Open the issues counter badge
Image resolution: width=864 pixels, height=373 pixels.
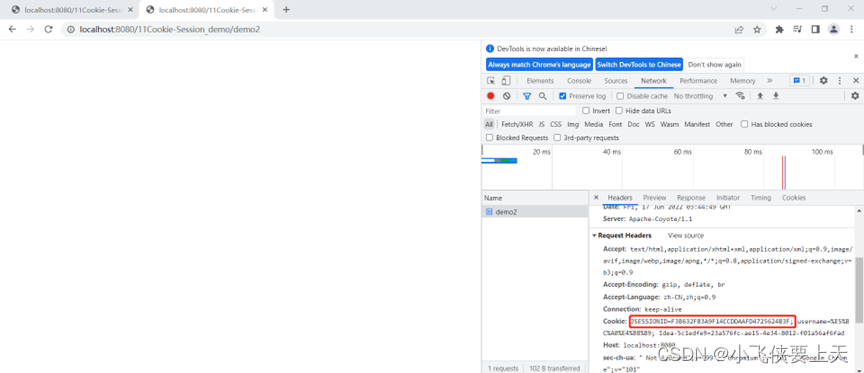tap(799, 80)
